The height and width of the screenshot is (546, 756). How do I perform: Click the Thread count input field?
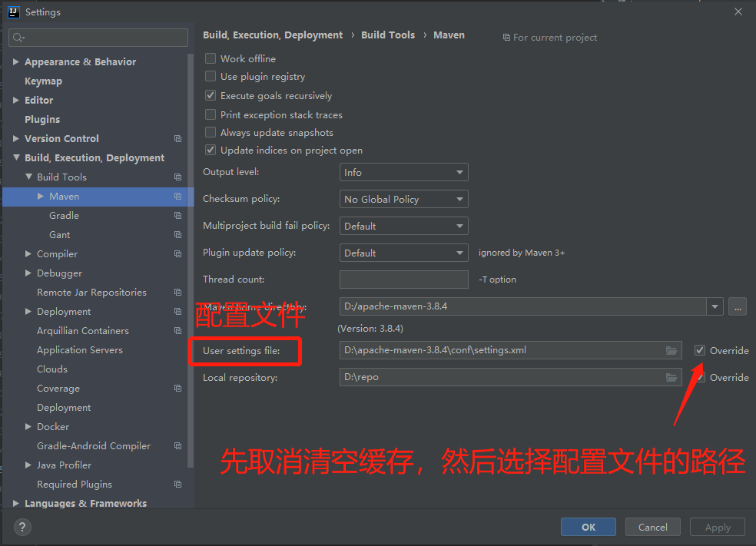click(x=404, y=280)
